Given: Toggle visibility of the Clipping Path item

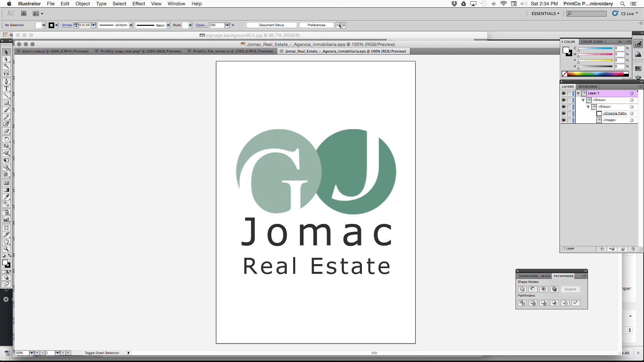Looking at the screenshot, I should click(563, 114).
